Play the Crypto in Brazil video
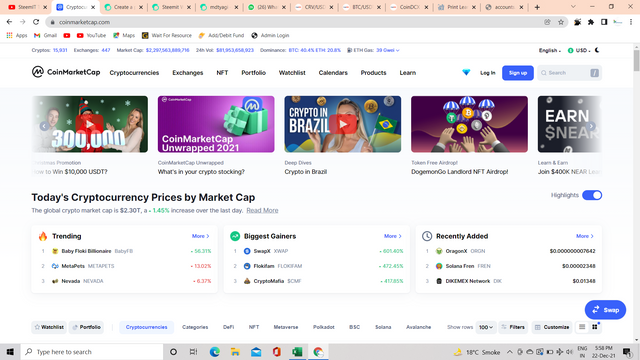 pyautogui.click(x=343, y=124)
